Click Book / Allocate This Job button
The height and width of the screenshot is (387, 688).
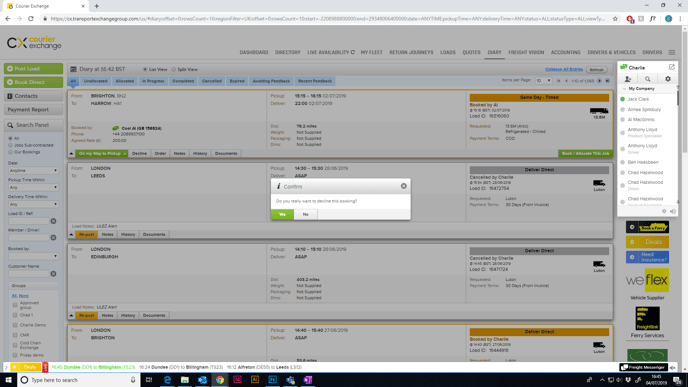click(x=585, y=154)
